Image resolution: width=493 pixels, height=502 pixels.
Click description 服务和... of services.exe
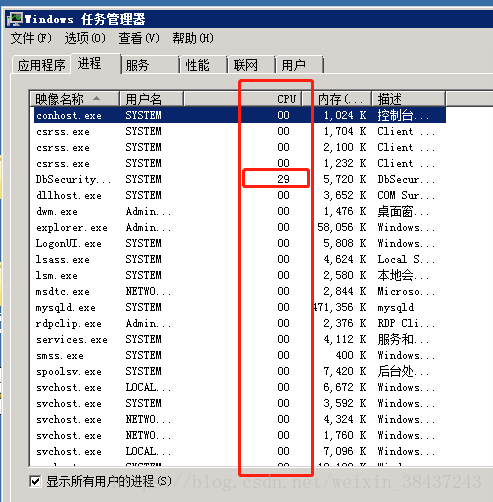coord(403,339)
